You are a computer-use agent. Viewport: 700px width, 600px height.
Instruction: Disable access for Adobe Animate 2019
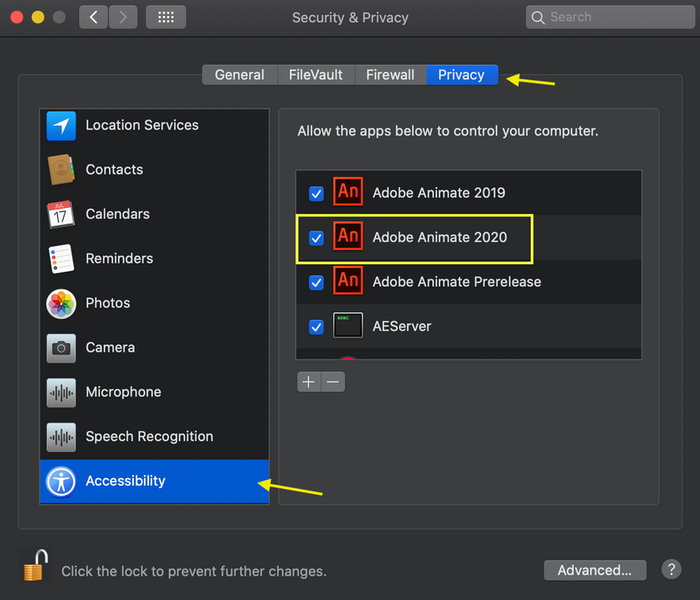coord(316,194)
